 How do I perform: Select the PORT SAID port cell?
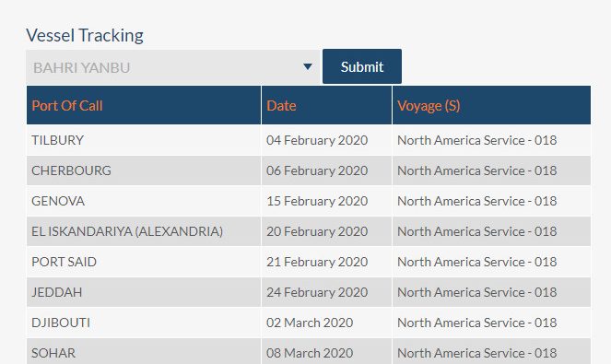click(x=144, y=262)
